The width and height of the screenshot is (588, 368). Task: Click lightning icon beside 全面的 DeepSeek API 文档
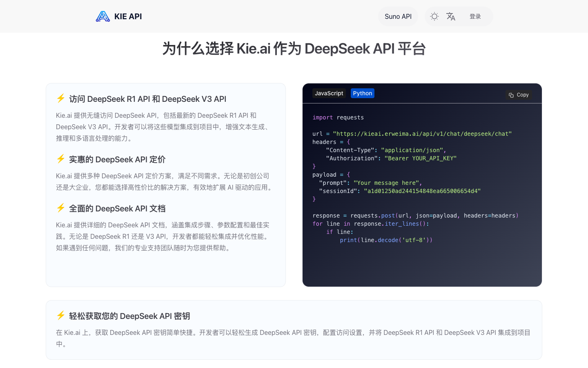pyautogui.click(x=61, y=208)
